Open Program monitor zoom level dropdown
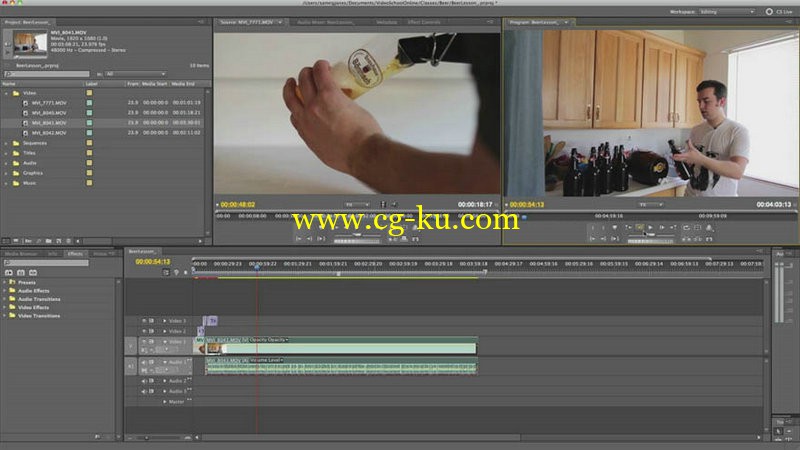The image size is (800, 450). [651, 205]
